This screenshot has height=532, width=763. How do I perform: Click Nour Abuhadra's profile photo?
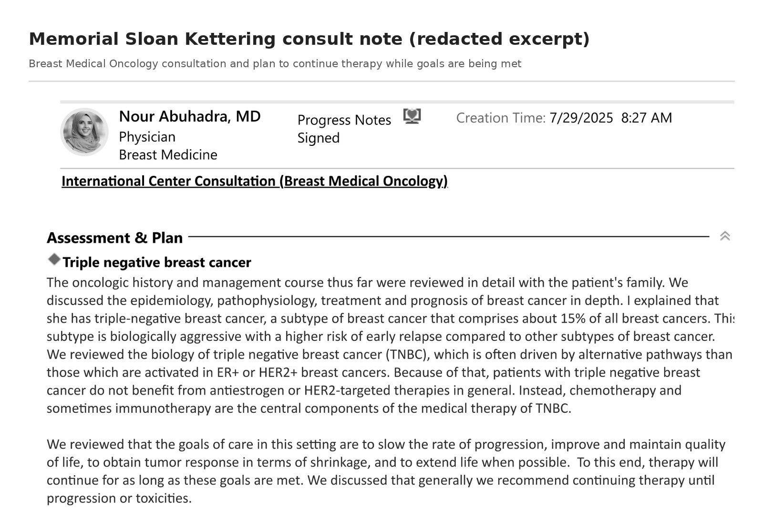pos(84,132)
